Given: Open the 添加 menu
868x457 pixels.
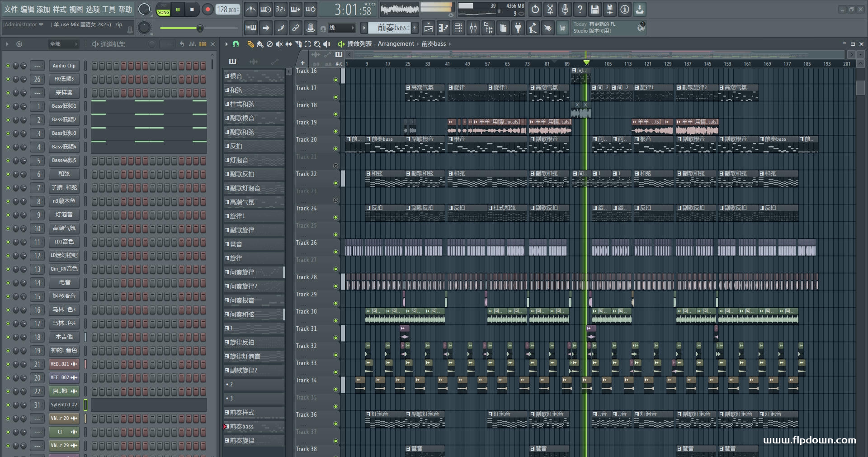Looking at the screenshot, I should pyautogui.click(x=43, y=9).
